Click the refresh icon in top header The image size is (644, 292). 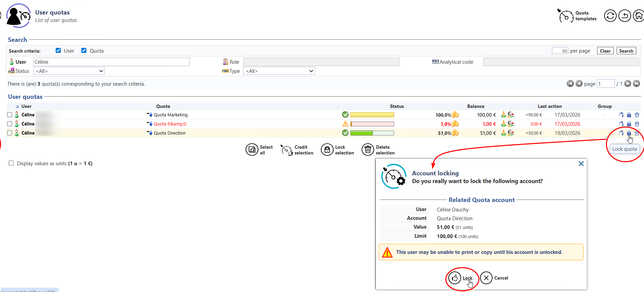(x=610, y=16)
